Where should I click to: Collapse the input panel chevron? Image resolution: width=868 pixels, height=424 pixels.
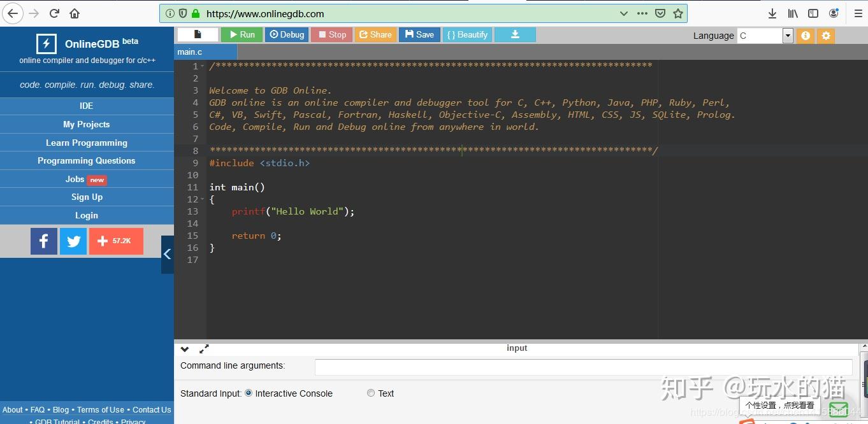tap(185, 349)
